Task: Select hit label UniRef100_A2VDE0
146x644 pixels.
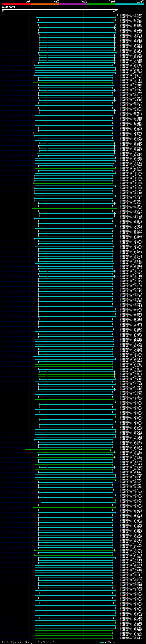Action: coord(131,513)
